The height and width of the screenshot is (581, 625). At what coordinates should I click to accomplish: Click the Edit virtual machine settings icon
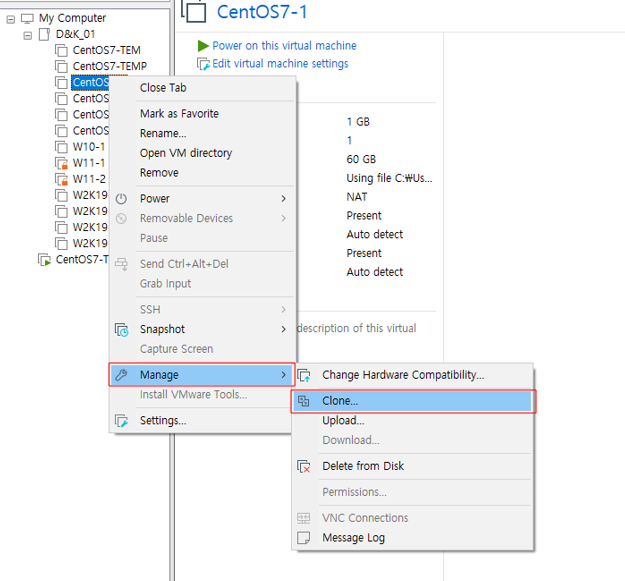click(x=203, y=64)
